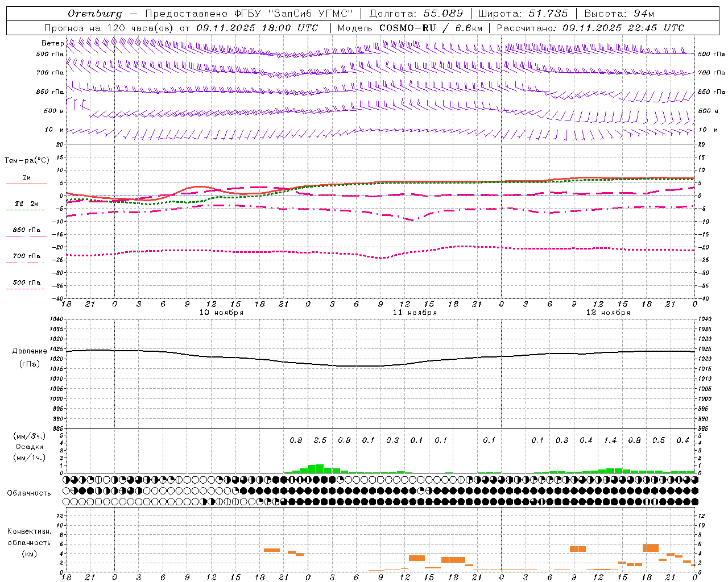The height and width of the screenshot is (582, 728).
Task: Click the "0.5" precipitation amount value
Action: [x=659, y=440]
